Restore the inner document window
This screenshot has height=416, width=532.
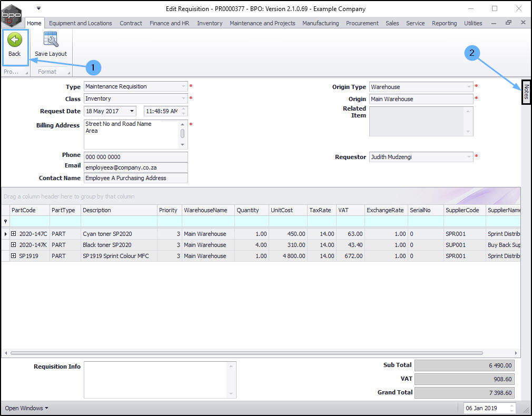pos(508,23)
